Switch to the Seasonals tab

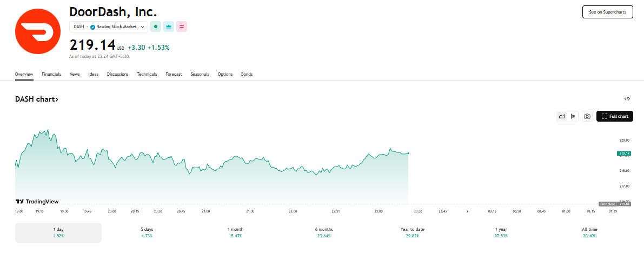coord(200,75)
